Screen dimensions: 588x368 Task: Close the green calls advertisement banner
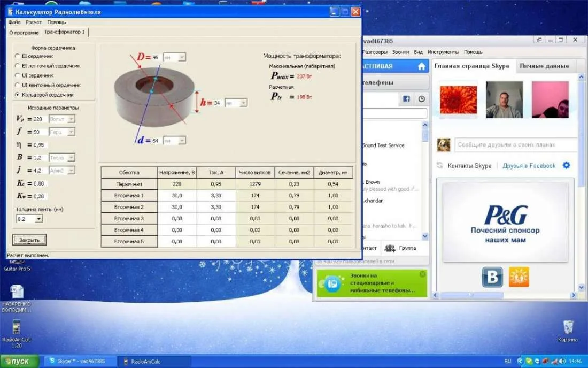423,274
